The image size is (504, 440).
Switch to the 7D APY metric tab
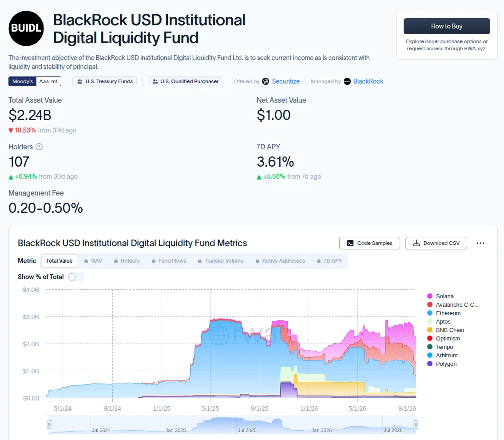[329, 261]
